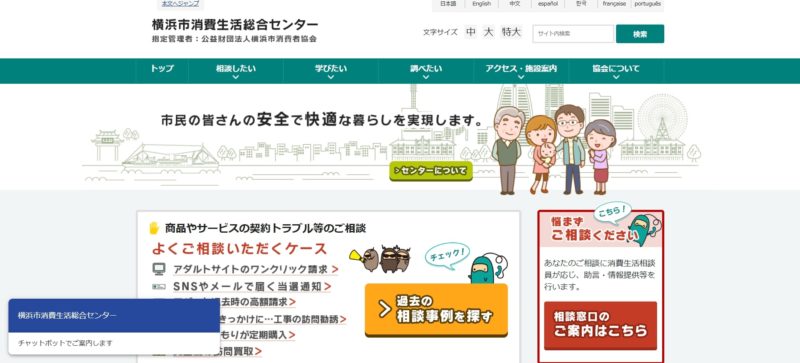Viewport: 800px width, 363px height.
Task: Switch language to English
Action: [x=481, y=4]
